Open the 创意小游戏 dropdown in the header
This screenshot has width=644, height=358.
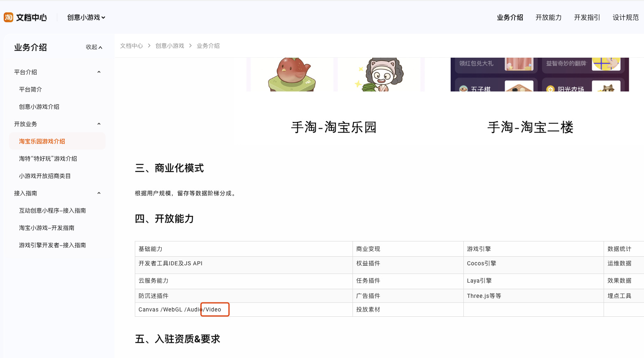tap(86, 17)
